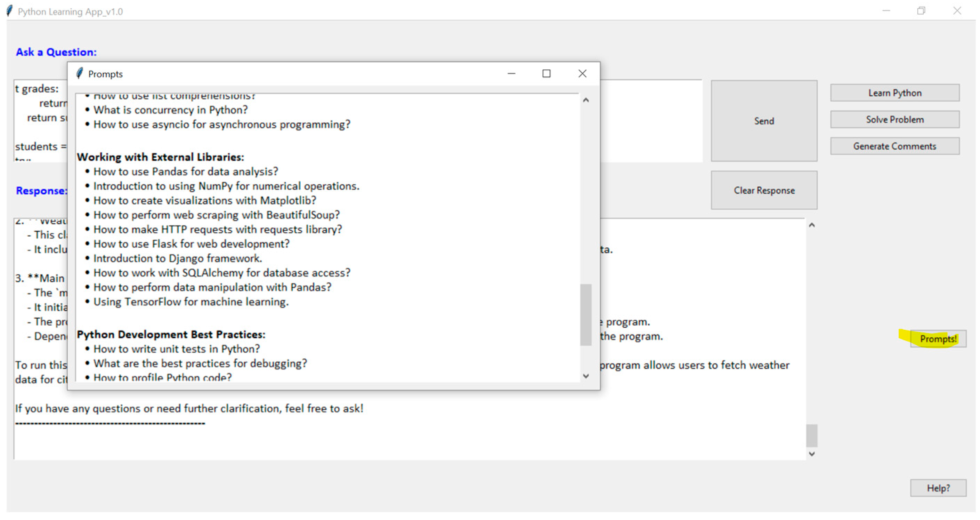
Task: Click the Response area scrollbar thumb
Action: (811, 435)
